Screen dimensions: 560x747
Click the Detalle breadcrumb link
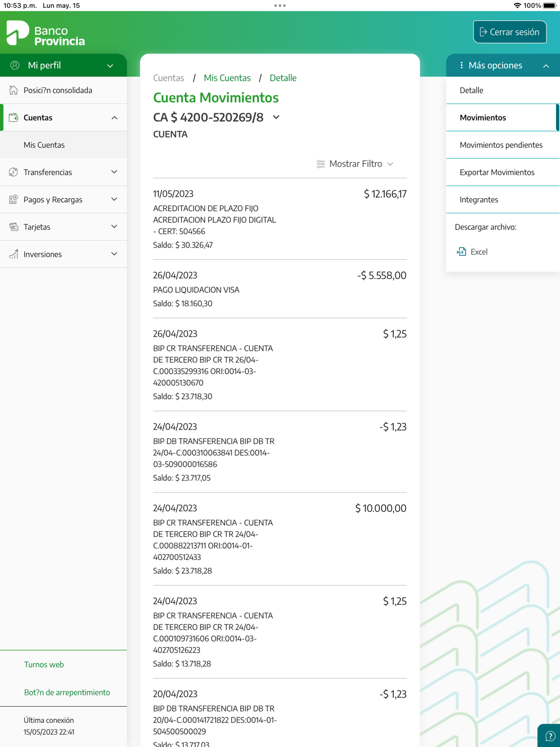coord(283,78)
